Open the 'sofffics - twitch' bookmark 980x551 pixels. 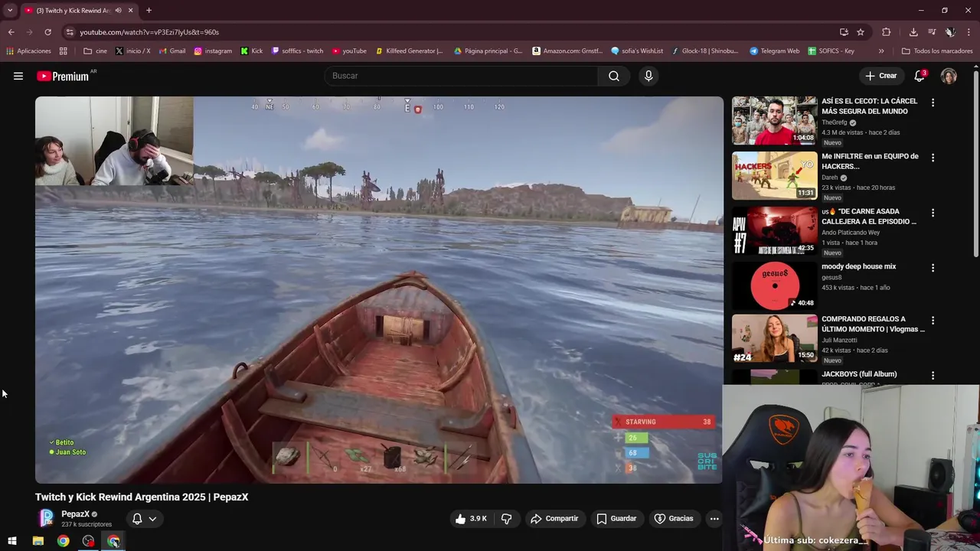[297, 51]
